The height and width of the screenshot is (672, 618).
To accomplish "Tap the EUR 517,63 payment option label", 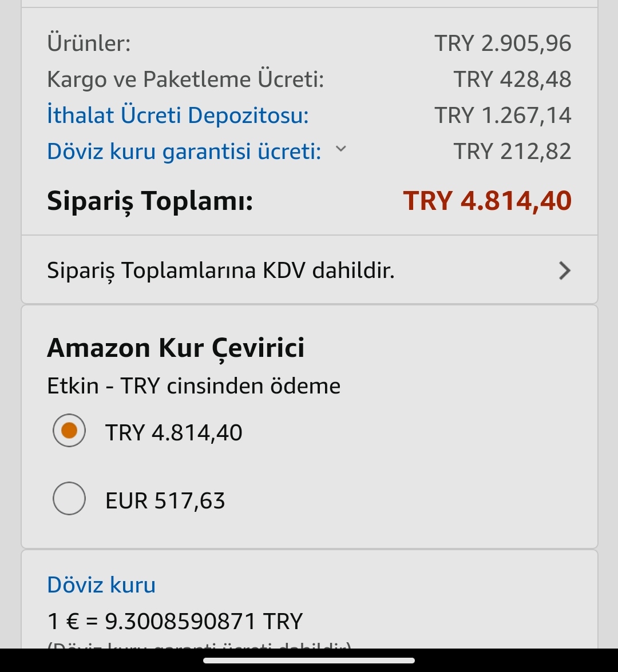I will pos(165,500).
